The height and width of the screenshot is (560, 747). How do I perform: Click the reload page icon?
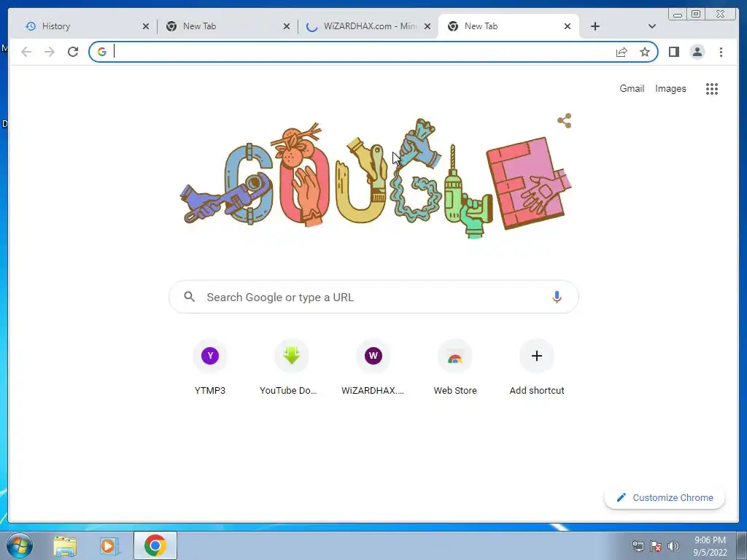point(73,52)
